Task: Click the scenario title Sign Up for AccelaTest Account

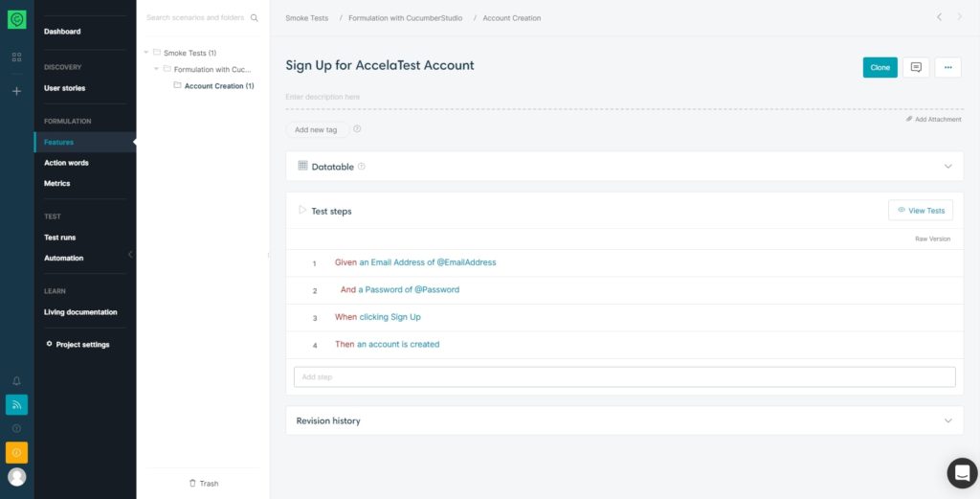Action: (x=380, y=65)
